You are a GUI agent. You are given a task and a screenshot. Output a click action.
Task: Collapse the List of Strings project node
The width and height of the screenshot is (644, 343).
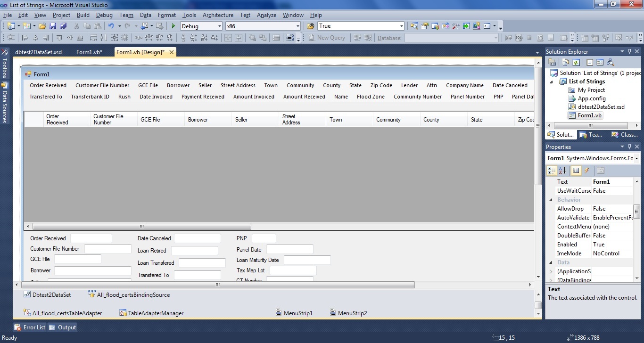coord(552,82)
